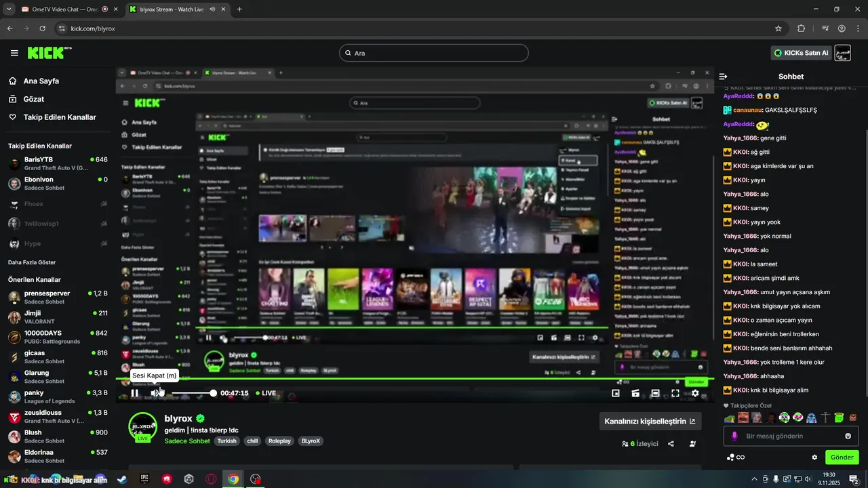Open Blush channel in sidebar
Screen dimensions: 868x488
tap(58, 436)
